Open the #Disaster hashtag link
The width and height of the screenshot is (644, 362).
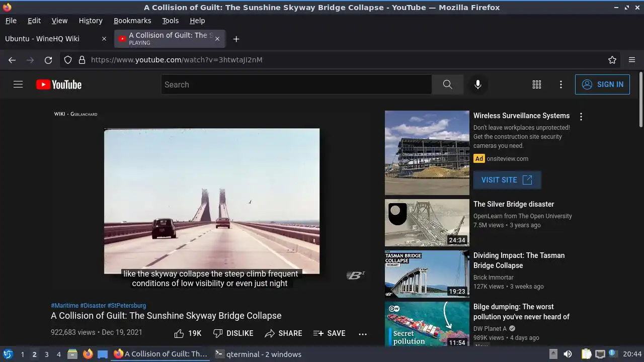93,305
